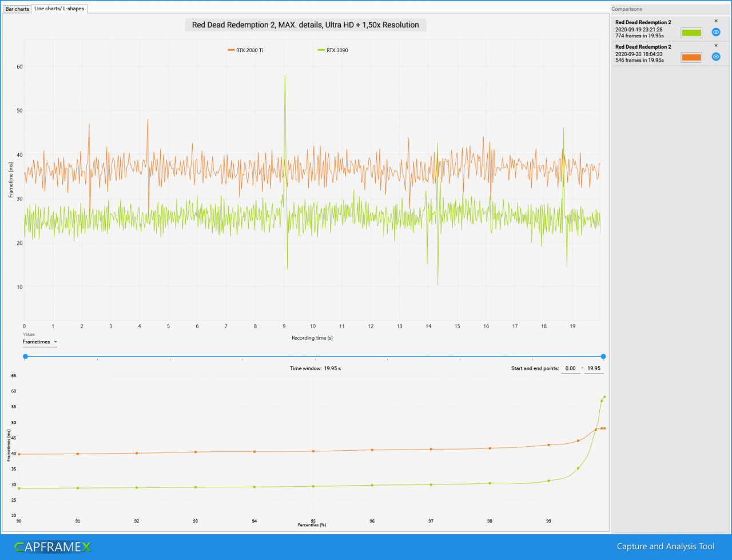The height and width of the screenshot is (560, 732).
Task: Select the Line charts/ L-shapes tab
Action: (x=59, y=9)
